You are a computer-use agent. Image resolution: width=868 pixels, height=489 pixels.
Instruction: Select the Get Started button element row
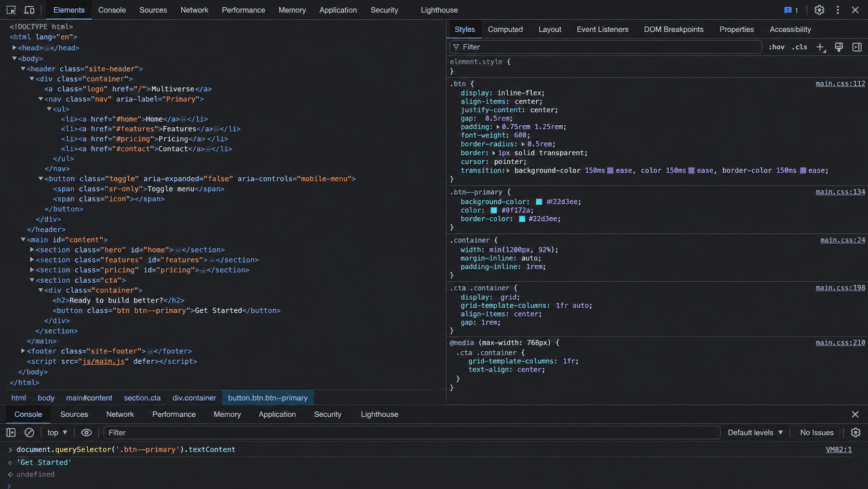[x=166, y=311]
